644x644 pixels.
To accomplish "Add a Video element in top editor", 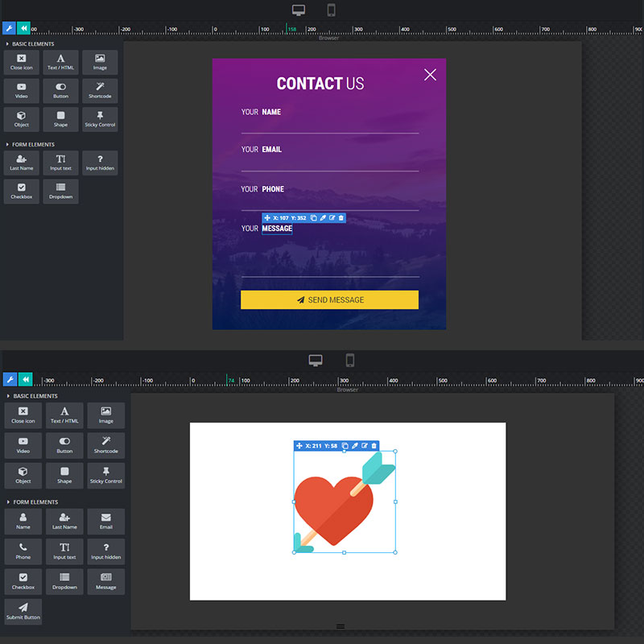I will point(22,91).
